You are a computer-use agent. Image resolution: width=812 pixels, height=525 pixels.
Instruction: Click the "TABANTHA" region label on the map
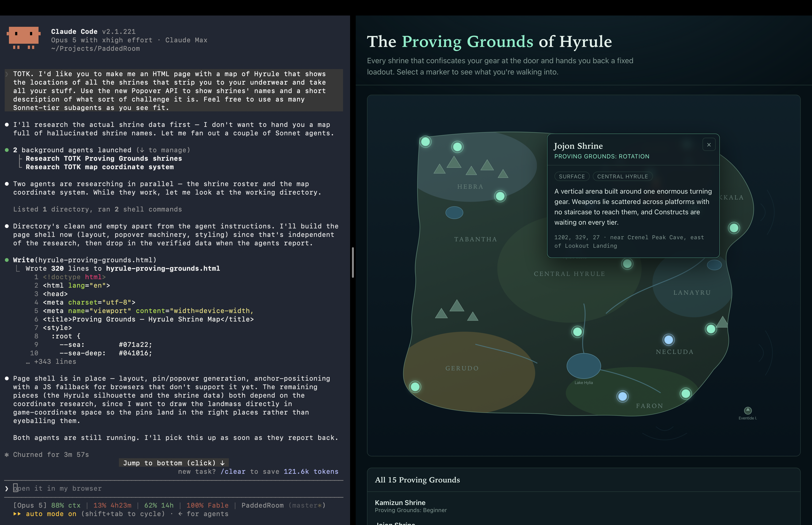point(475,239)
